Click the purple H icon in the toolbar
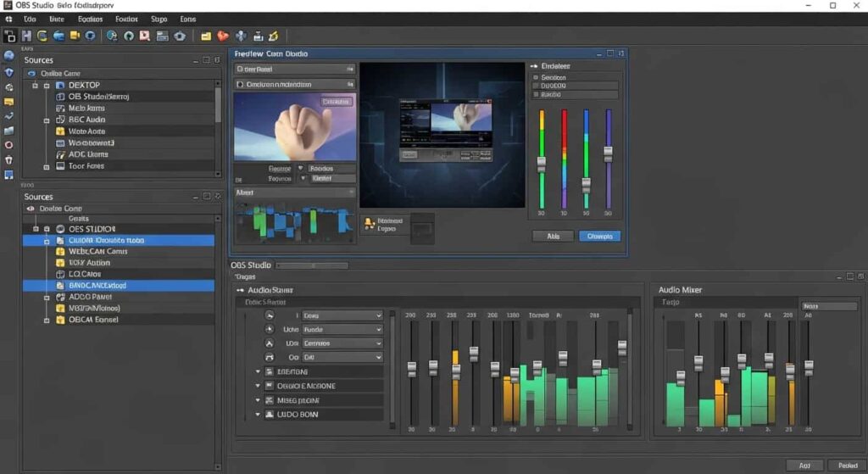This screenshot has width=868, height=474. coord(26,36)
